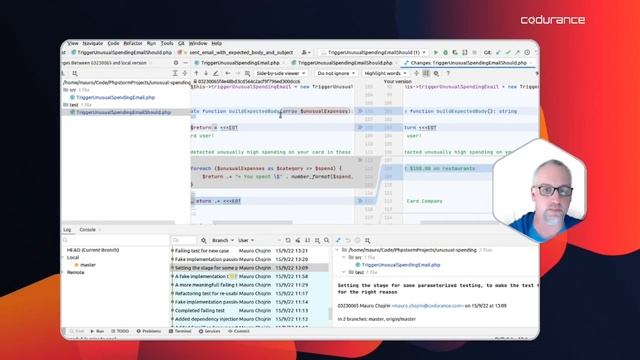This screenshot has height=360, width=640.
Task: Open the Side-by-side viewer dropdown
Action: 280,73
